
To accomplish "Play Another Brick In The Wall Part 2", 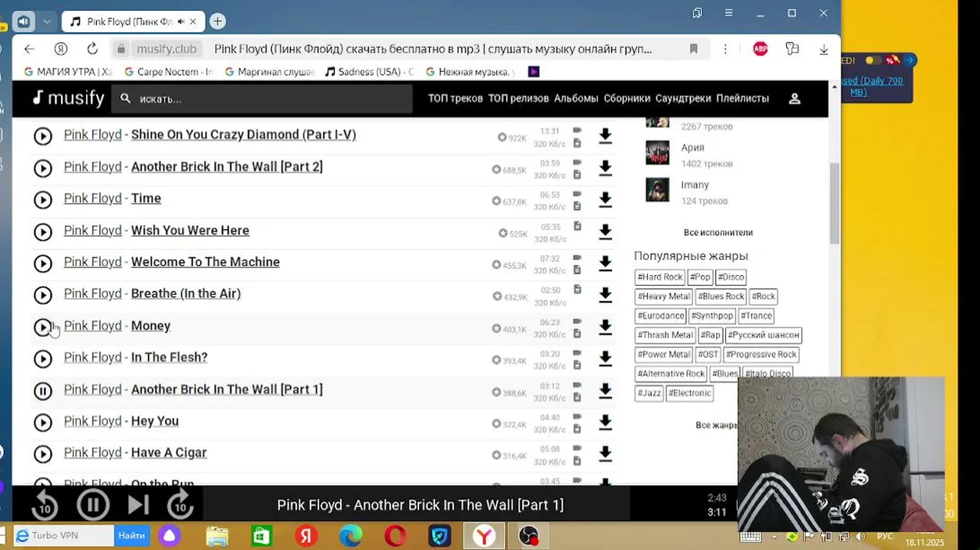I will pyautogui.click(x=43, y=168).
